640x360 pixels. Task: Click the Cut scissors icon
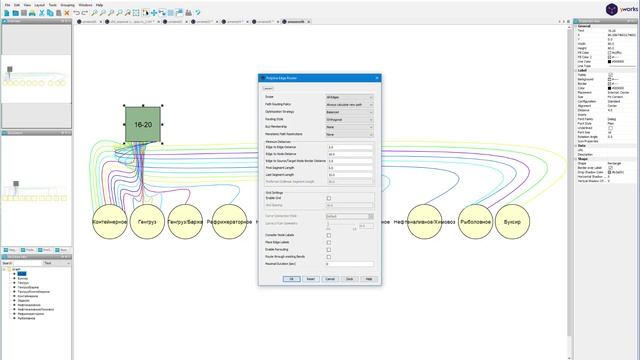[42, 13]
